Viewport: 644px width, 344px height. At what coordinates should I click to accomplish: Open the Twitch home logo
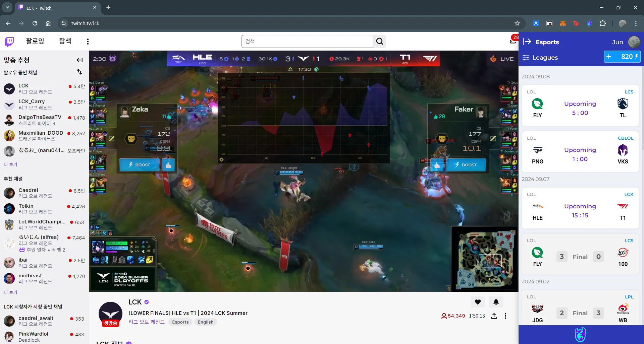(9, 42)
